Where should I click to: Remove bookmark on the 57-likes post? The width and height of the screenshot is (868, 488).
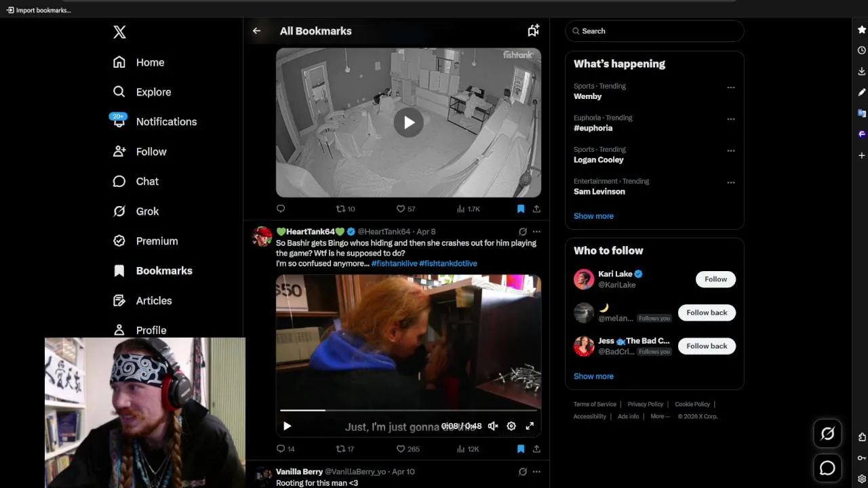(x=521, y=209)
